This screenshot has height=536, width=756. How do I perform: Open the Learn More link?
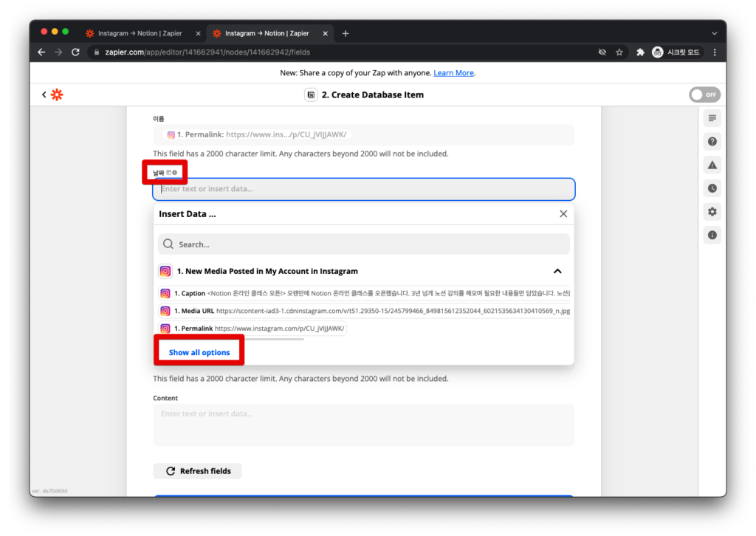pyautogui.click(x=453, y=73)
